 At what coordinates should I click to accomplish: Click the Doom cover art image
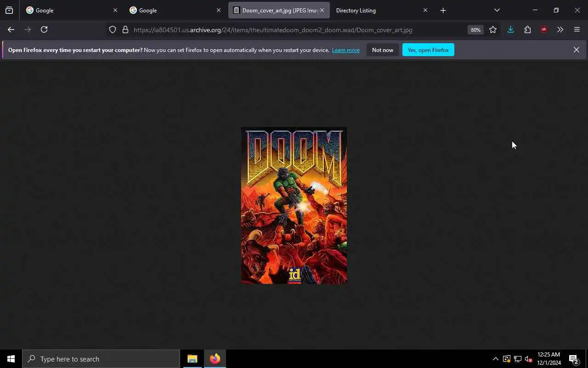click(x=294, y=206)
